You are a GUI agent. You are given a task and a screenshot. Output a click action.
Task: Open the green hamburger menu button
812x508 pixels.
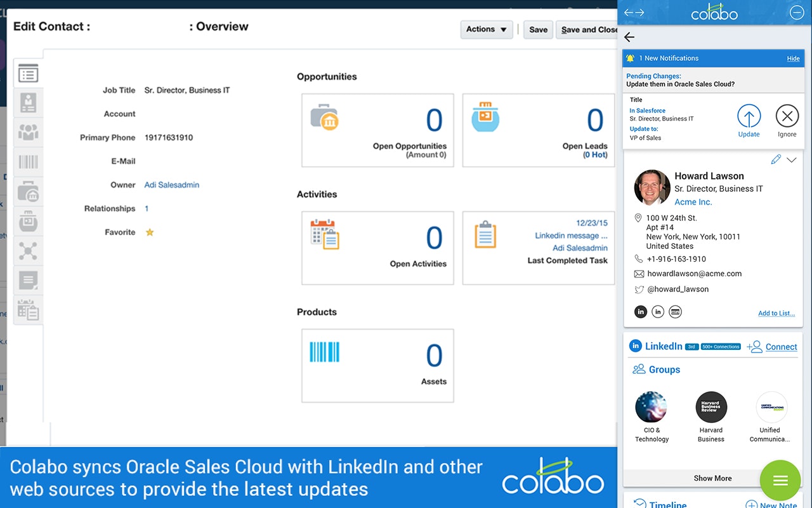point(780,481)
